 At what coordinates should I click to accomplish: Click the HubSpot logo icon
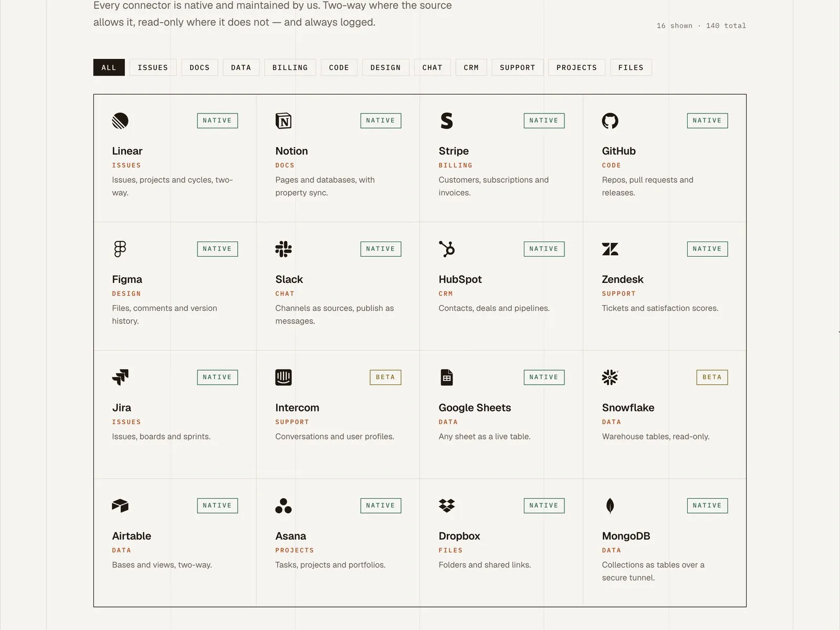click(x=447, y=249)
